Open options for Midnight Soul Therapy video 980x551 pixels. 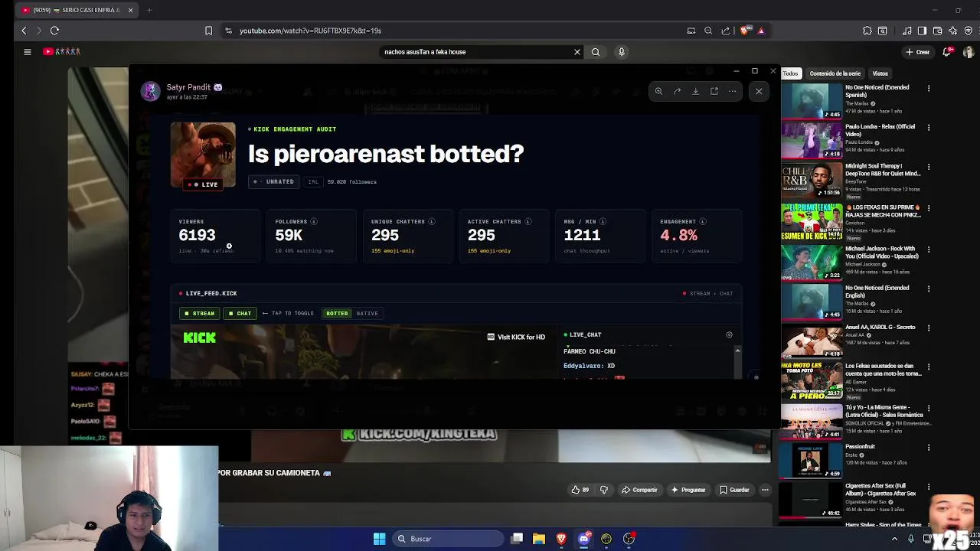click(929, 167)
